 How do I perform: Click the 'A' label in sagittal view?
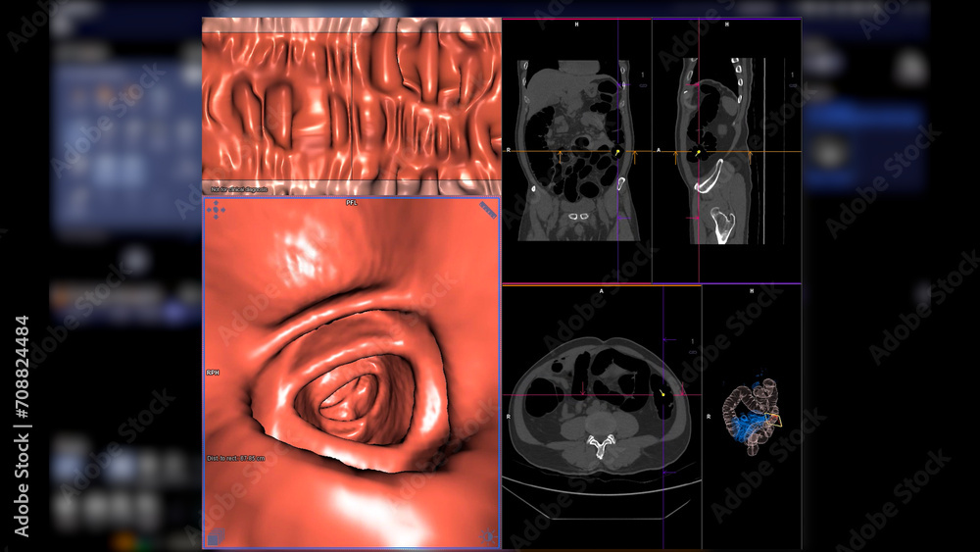(659, 150)
